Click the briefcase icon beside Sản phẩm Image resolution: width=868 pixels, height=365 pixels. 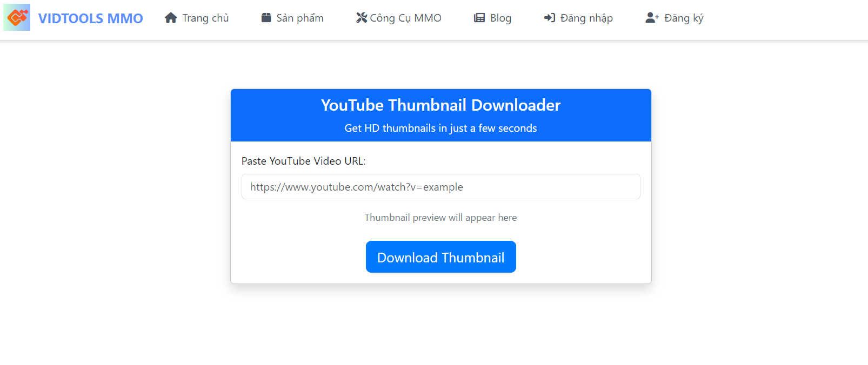(x=266, y=18)
